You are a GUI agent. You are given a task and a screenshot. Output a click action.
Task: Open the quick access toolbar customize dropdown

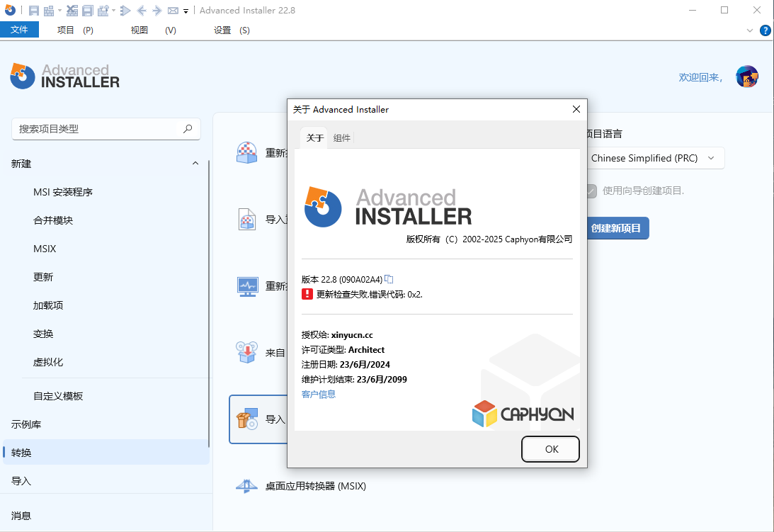[186, 11]
